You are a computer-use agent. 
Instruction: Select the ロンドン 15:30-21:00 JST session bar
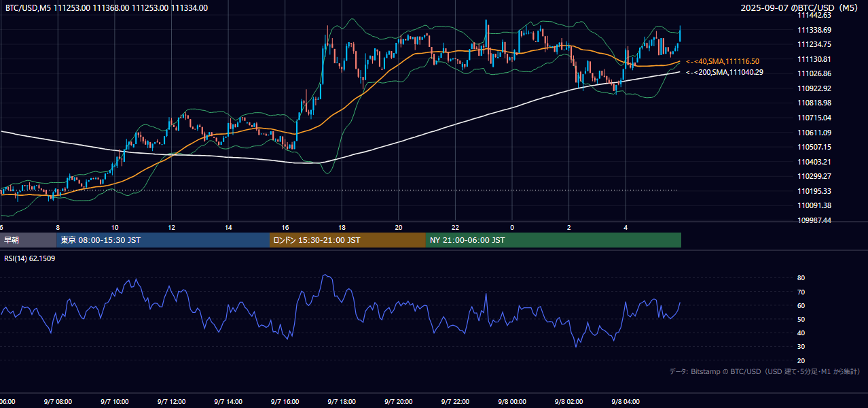click(348, 240)
